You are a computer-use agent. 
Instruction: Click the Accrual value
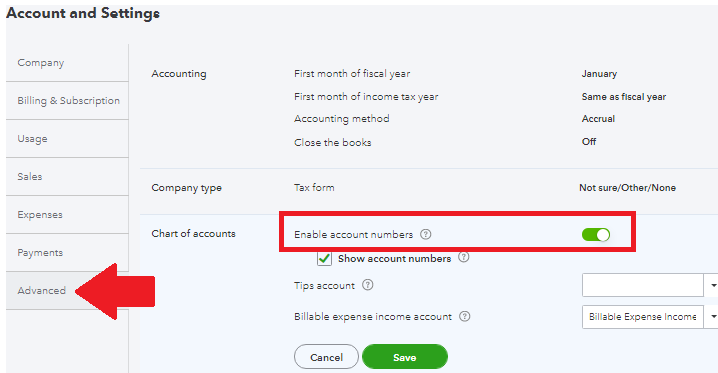coord(598,119)
